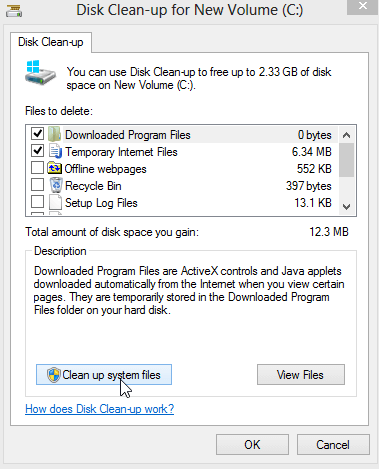Click the Temporary Internet Files page icon
The height and width of the screenshot is (469, 379).
point(55,152)
